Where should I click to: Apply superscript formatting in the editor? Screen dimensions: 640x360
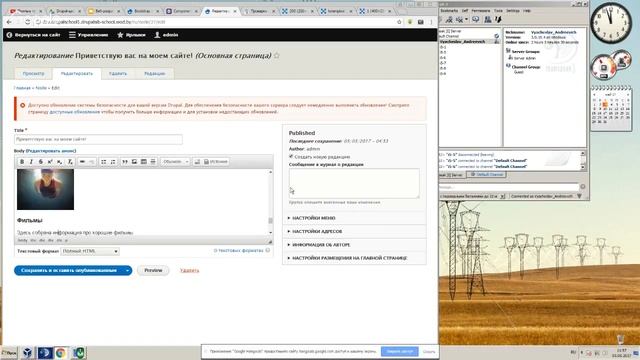(50, 162)
